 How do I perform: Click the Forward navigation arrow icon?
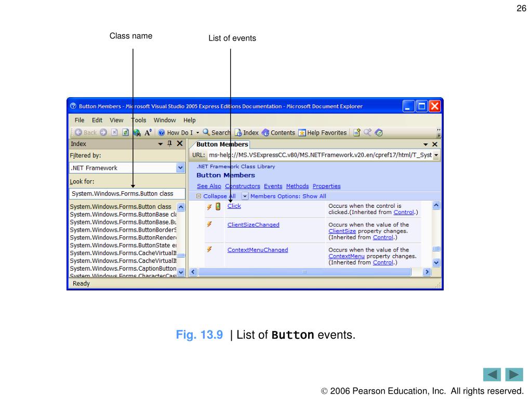(x=103, y=132)
